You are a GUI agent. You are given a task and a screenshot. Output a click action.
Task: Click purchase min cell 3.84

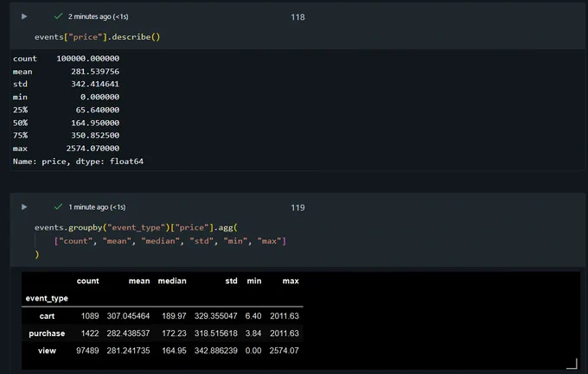pyautogui.click(x=253, y=333)
